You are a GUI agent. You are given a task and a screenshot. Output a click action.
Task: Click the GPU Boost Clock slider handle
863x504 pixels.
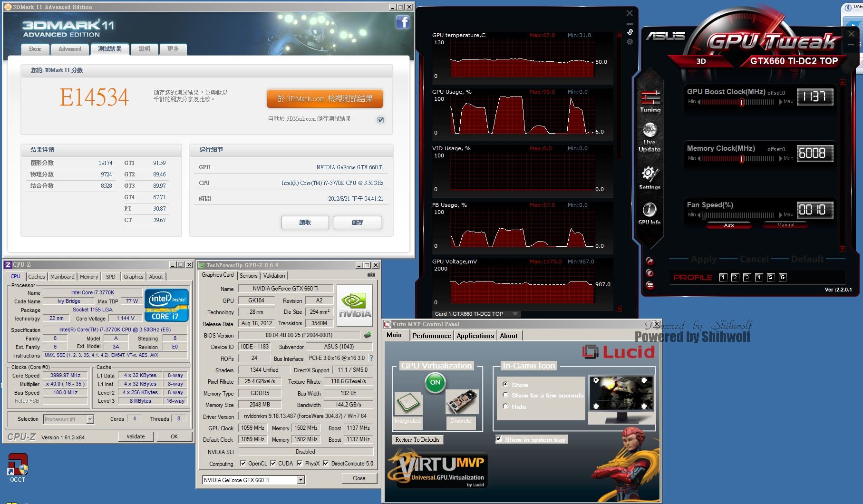coord(741,102)
